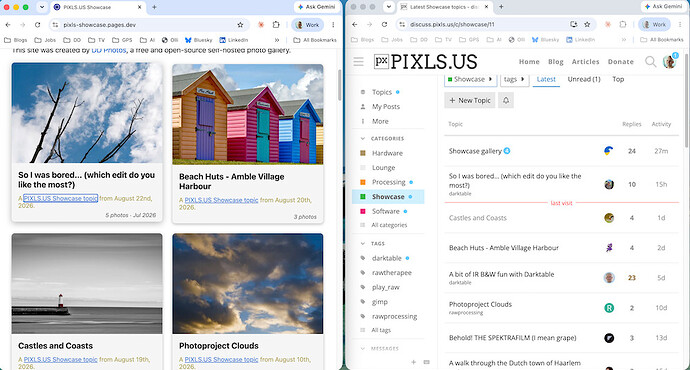Click the keyboard icon at sidebar bottom
The height and width of the screenshot is (370, 690).
[x=426, y=362]
